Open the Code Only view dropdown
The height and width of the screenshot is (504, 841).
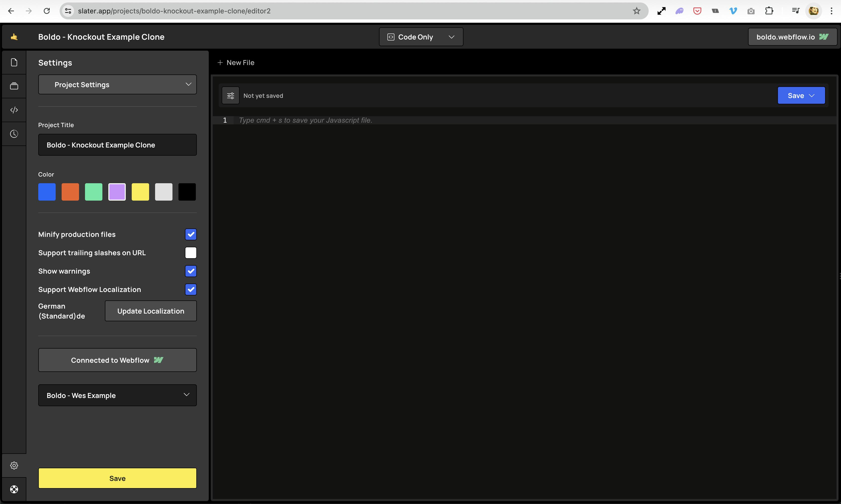(421, 37)
